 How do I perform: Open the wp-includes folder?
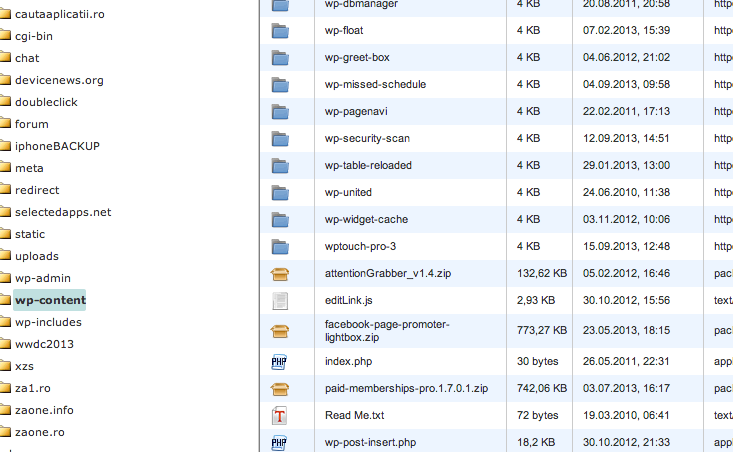point(48,322)
